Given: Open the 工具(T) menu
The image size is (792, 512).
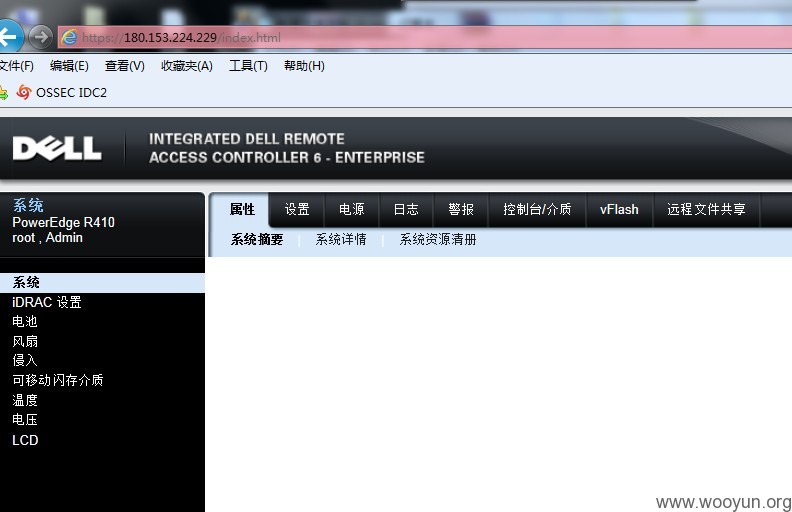Looking at the screenshot, I should pyautogui.click(x=248, y=66).
